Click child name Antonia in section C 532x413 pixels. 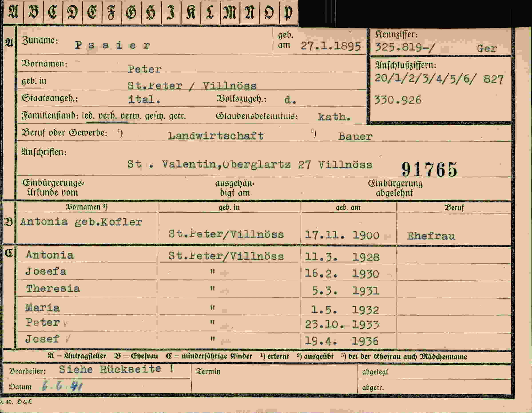pos(50,255)
